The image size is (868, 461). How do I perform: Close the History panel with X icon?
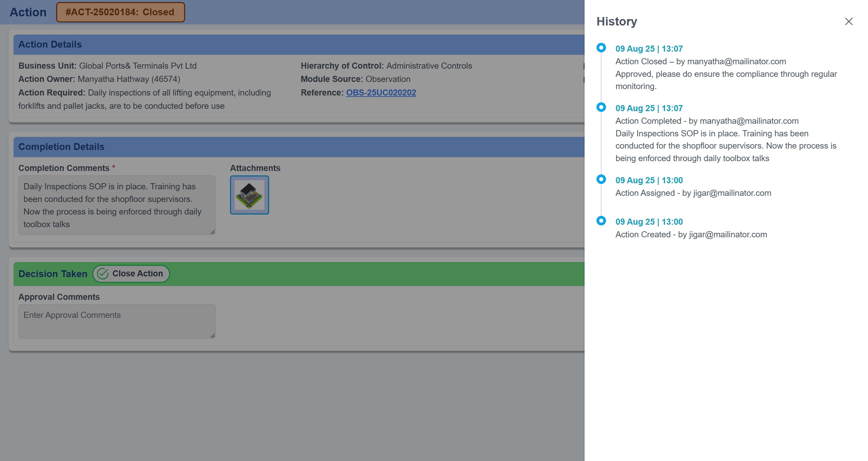pyautogui.click(x=849, y=21)
